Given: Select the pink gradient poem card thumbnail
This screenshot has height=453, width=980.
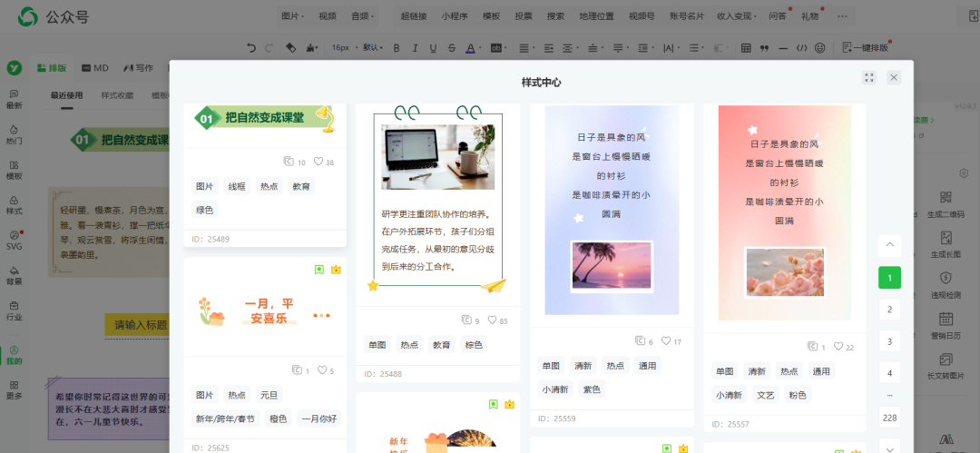Looking at the screenshot, I should pyautogui.click(x=784, y=212).
